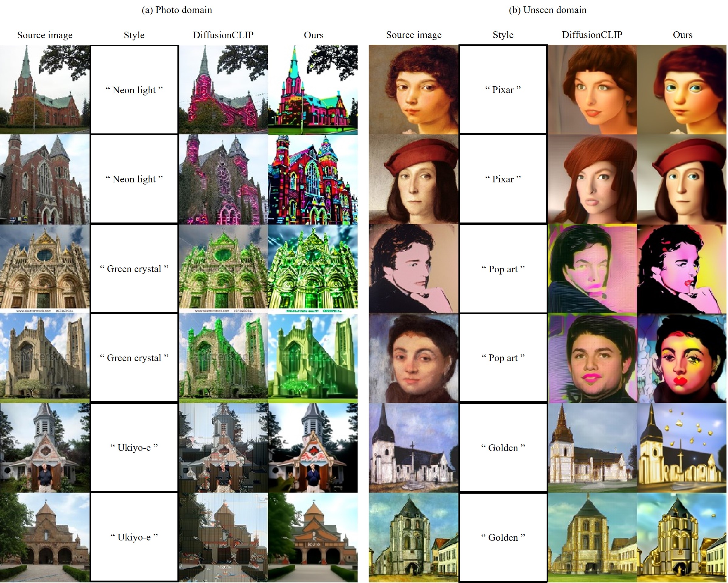This screenshot has height=583, width=728.
Task: Open Ours green crystal ornate facade result
Action: click(x=313, y=269)
